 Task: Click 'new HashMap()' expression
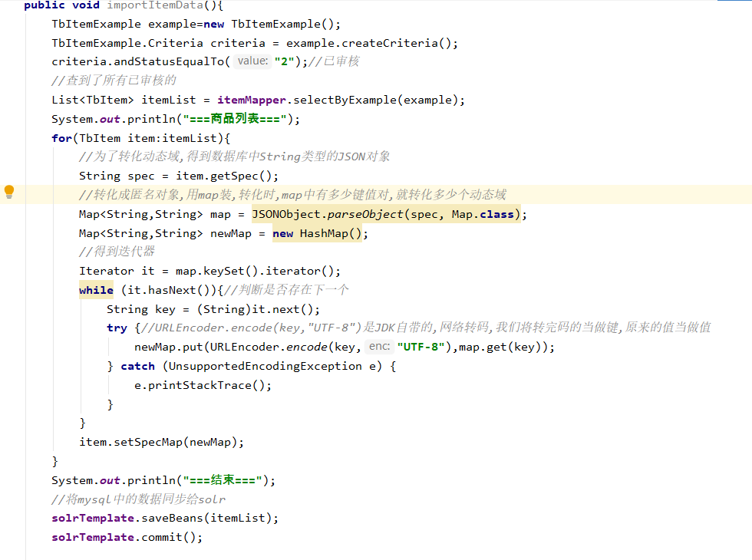316,233
